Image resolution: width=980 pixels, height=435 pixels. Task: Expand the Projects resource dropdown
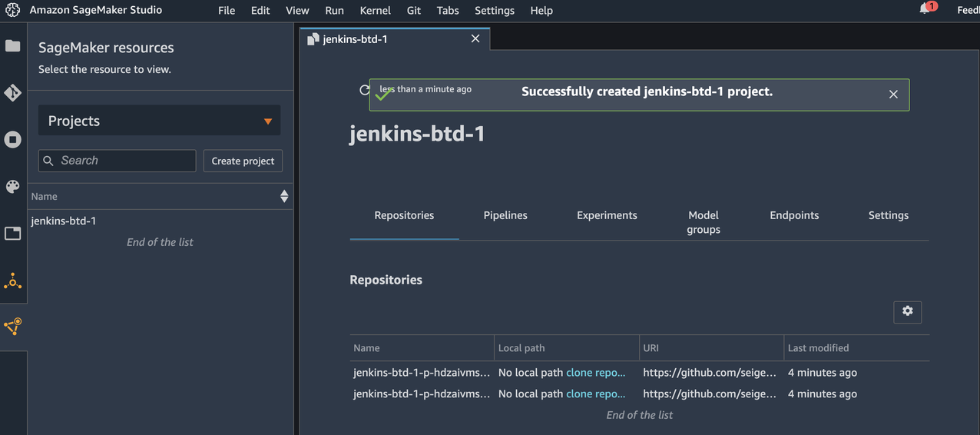(159, 121)
